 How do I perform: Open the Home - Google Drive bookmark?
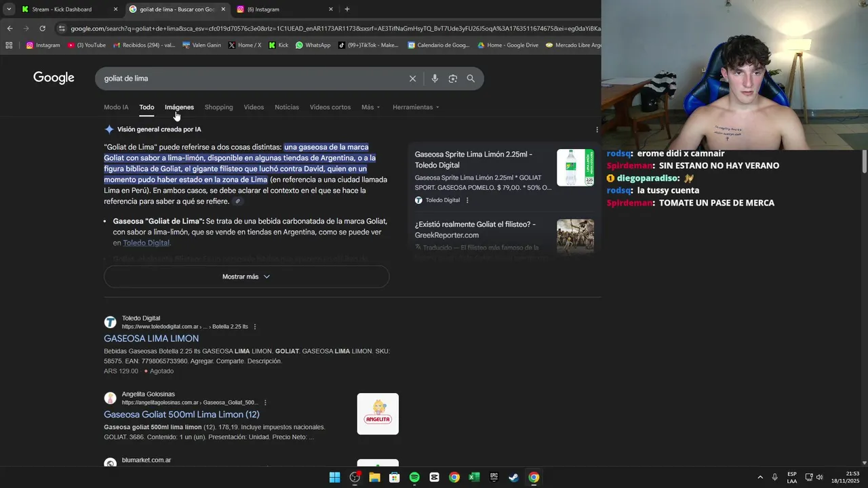tap(508, 45)
